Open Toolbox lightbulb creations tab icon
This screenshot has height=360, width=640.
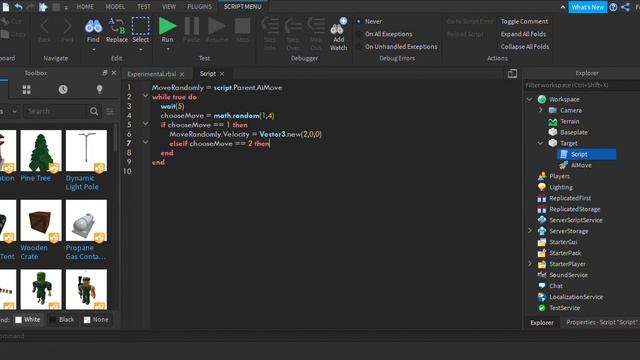[100, 89]
